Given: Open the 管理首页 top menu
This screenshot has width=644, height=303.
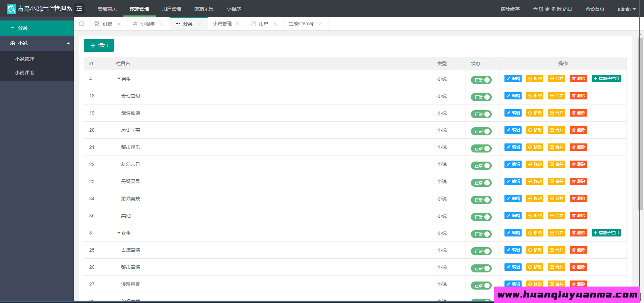Looking at the screenshot, I should (x=107, y=9).
